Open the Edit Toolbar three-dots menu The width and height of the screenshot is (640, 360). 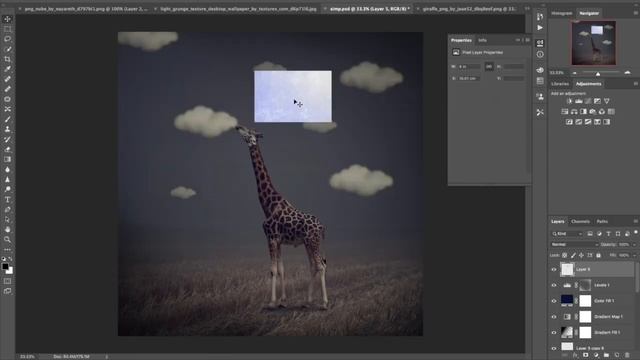[x=7, y=249]
